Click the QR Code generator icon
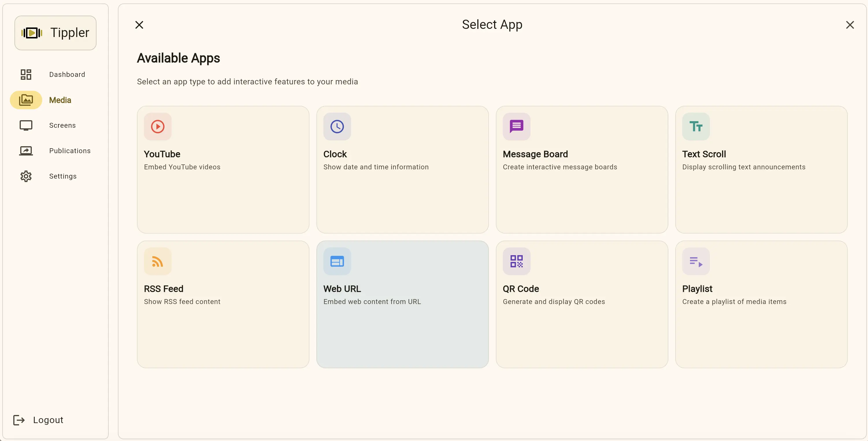 coord(517,261)
